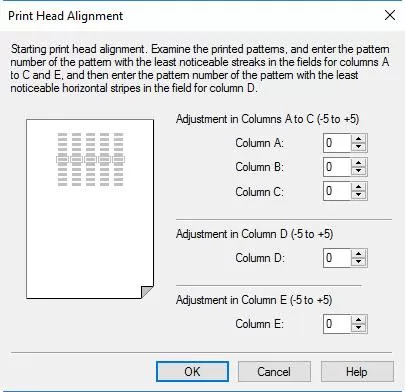Click the Column D input field

[337, 258]
